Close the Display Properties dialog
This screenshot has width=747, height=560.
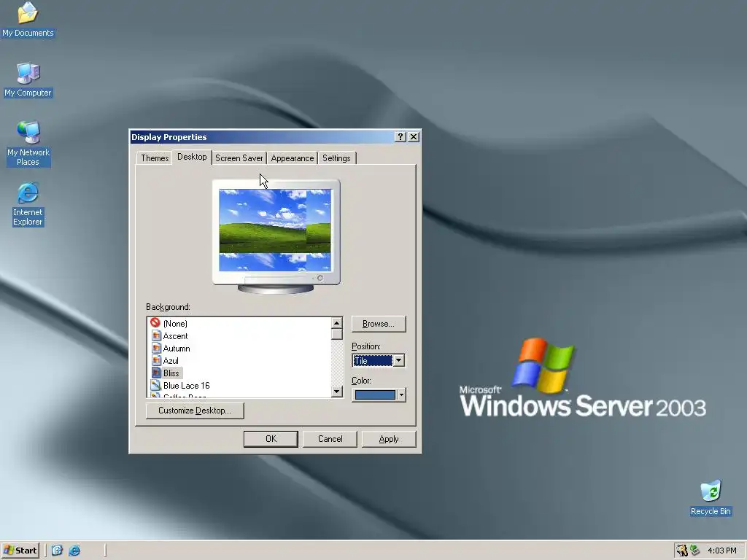[414, 137]
